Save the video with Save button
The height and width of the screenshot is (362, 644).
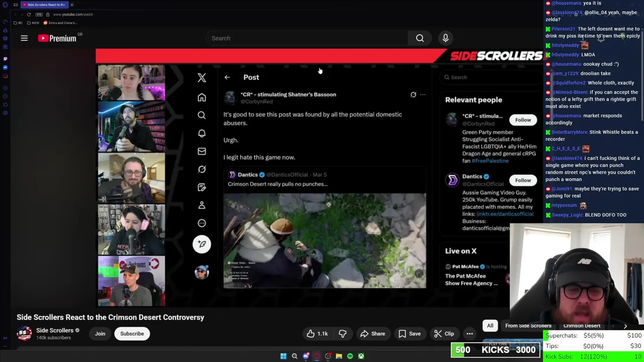(410, 334)
